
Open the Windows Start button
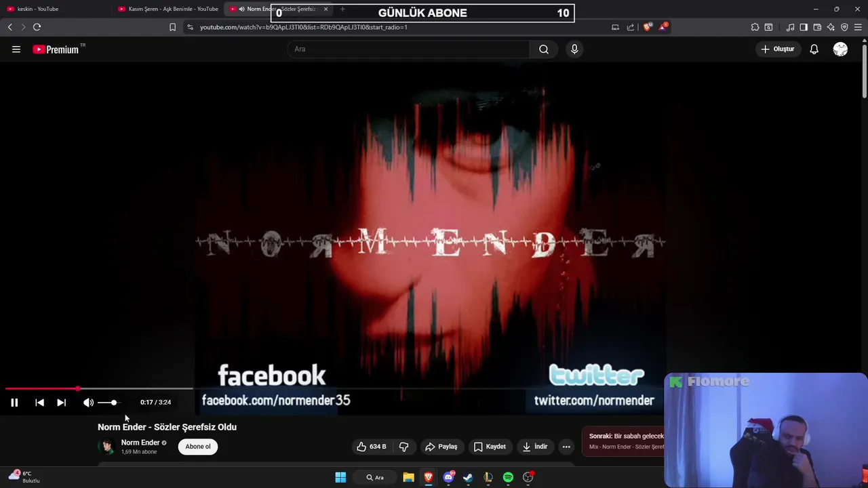[x=340, y=477]
